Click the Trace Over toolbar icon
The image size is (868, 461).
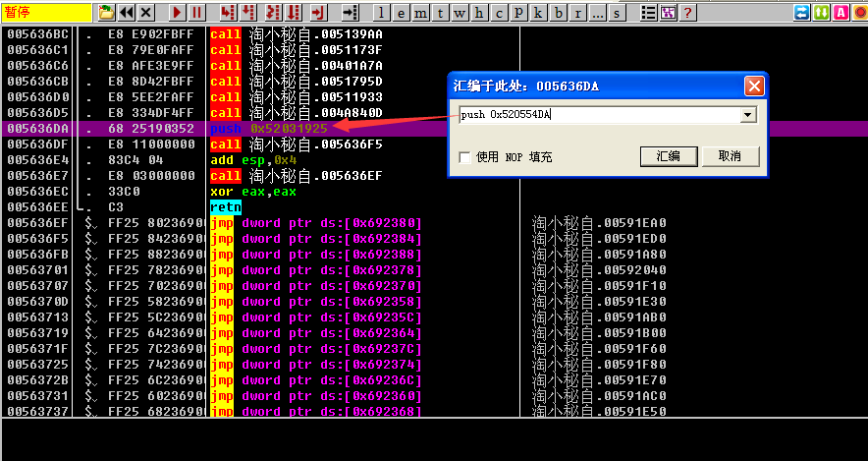[294, 12]
